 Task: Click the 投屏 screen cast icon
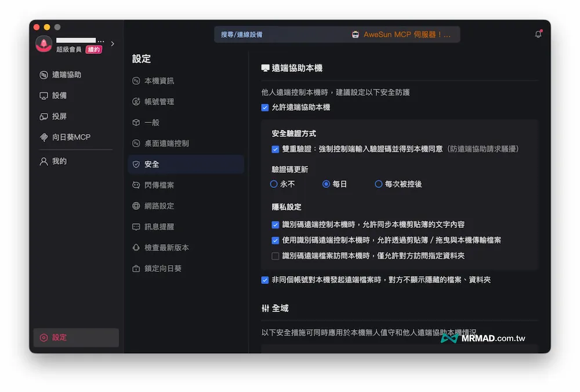pos(43,117)
